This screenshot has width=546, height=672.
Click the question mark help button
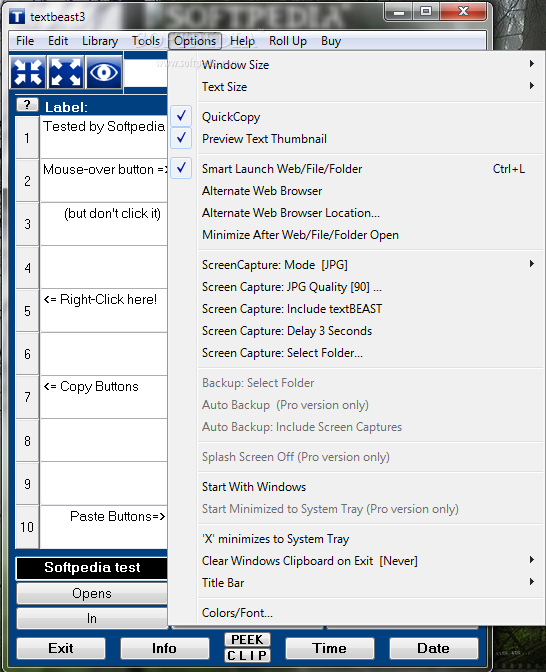pos(27,105)
